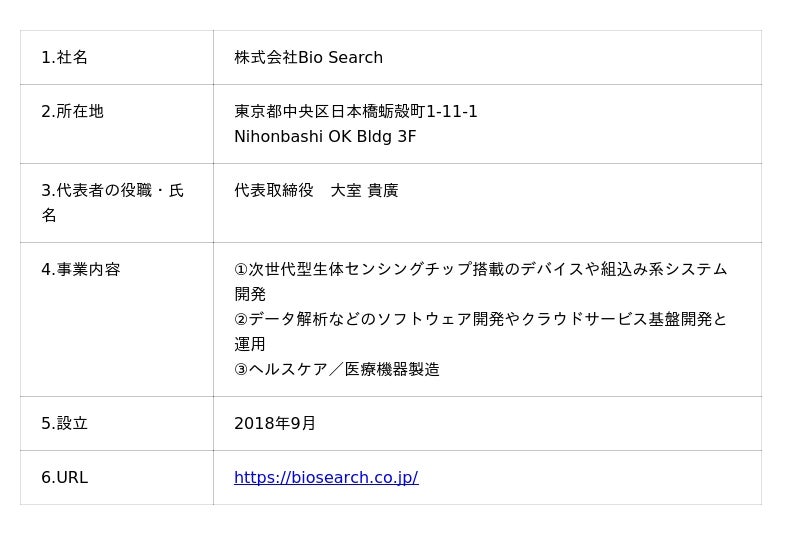Click the 開発 continuation text of item ①
Viewport: 800px width, 535px height.
point(250,294)
